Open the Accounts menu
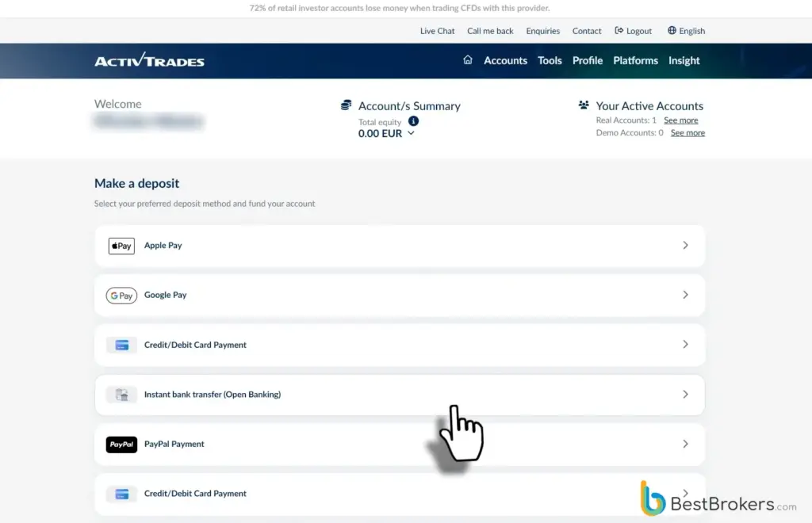 pyautogui.click(x=505, y=60)
